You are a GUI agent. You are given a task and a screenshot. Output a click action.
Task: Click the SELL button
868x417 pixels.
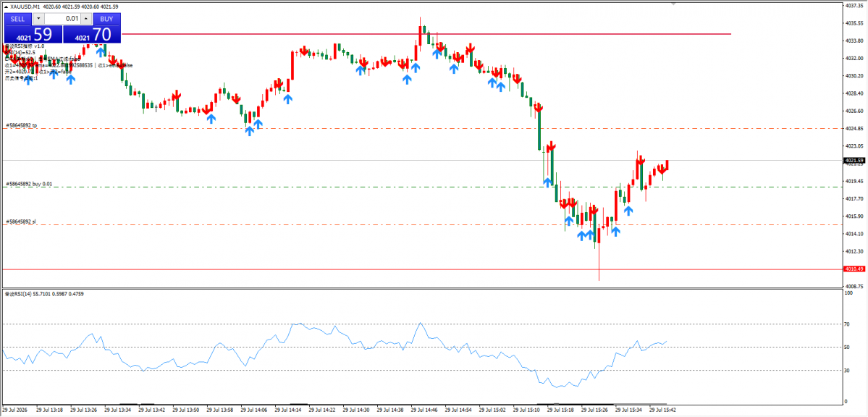(x=17, y=18)
